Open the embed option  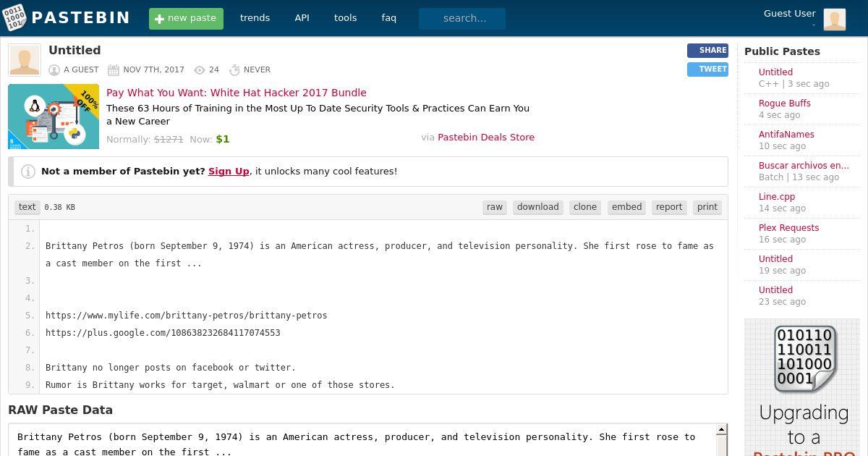click(627, 207)
